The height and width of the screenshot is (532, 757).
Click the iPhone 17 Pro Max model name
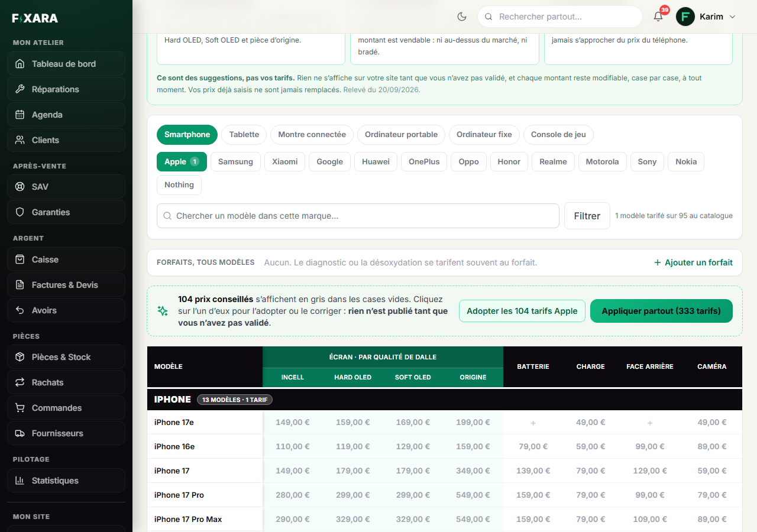(x=188, y=520)
